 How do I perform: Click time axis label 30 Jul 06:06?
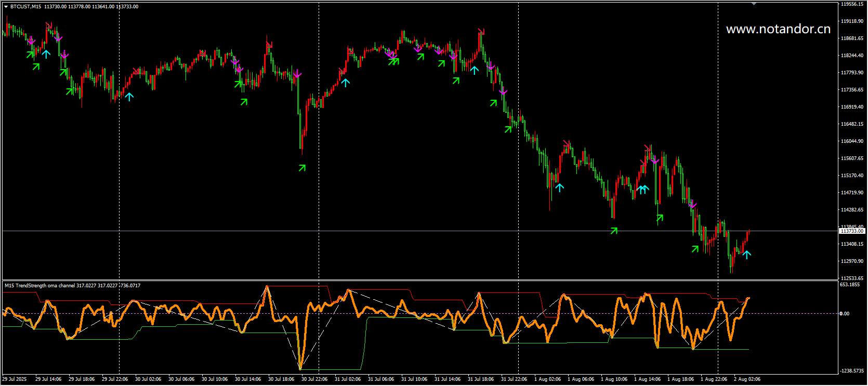(x=181, y=379)
